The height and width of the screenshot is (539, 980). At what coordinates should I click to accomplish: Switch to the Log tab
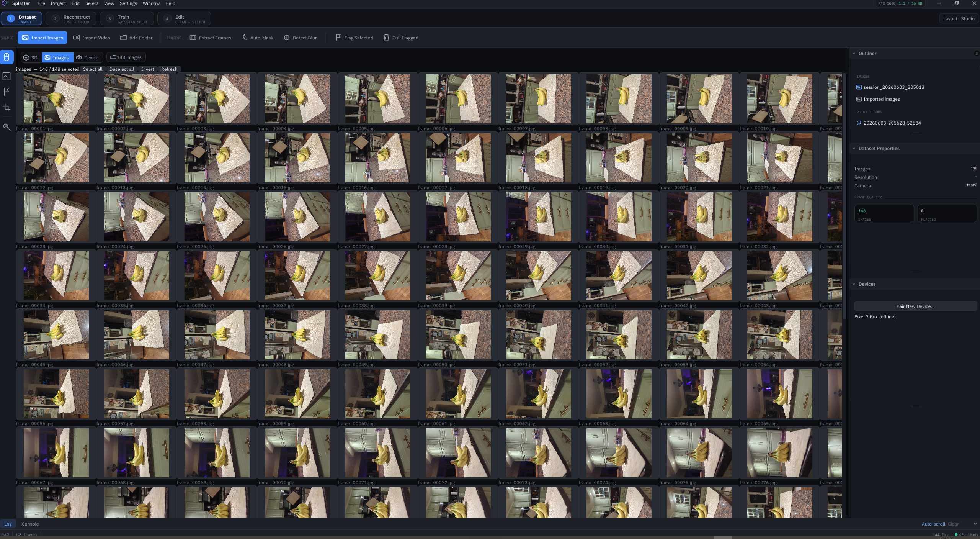click(8, 524)
